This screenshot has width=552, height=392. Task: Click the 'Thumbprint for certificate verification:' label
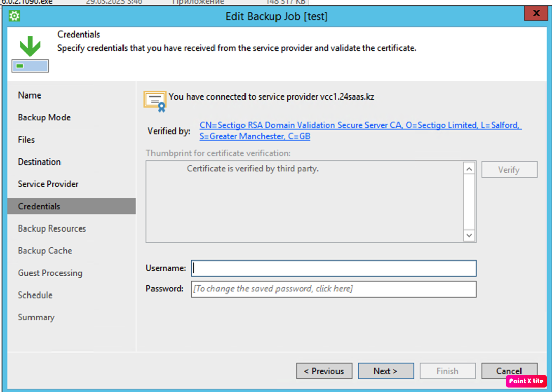click(218, 153)
